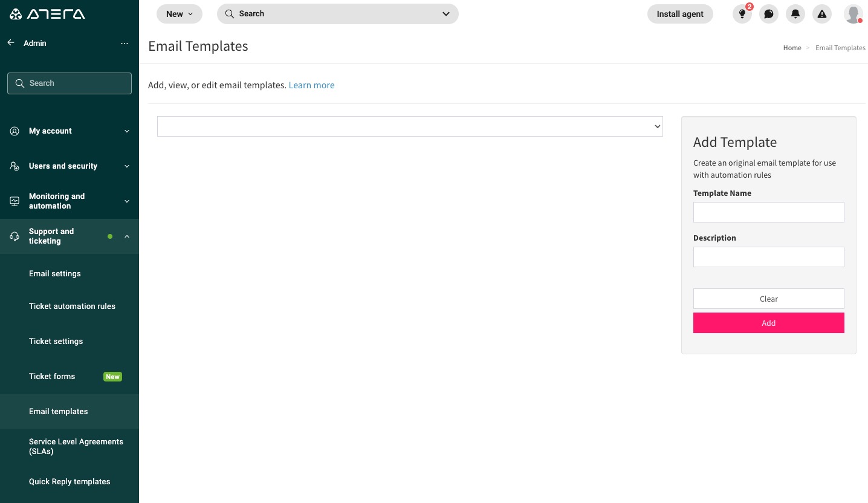Viewport: 868px width, 503px height.
Task: Click the user avatar profile icon
Action: [853, 14]
